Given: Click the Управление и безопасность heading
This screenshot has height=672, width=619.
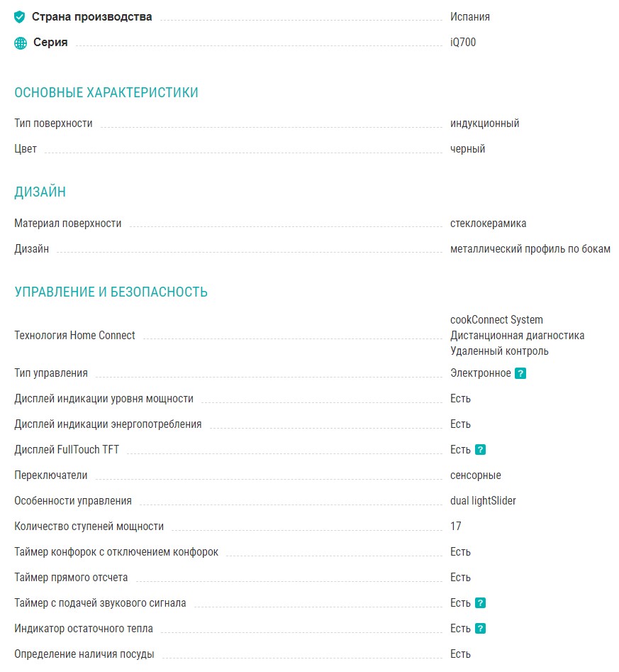Looking at the screenshot, I should tap(111, 292).
